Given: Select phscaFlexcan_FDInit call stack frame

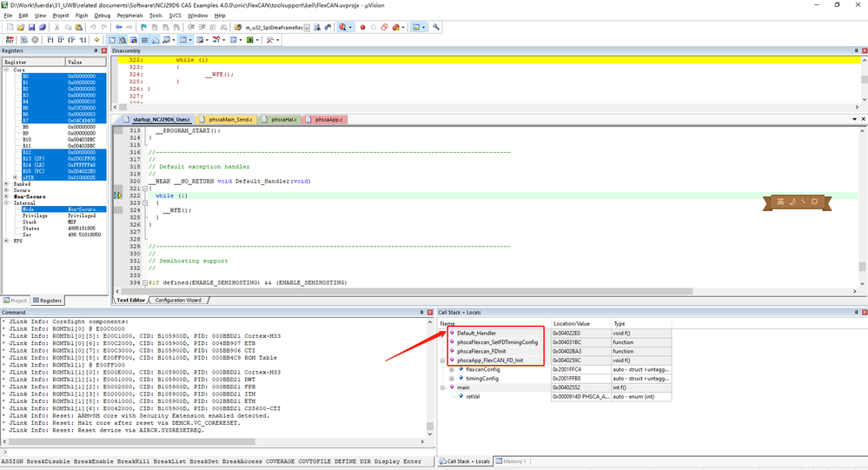Looking at the screenshot, I should pos(481,351).
